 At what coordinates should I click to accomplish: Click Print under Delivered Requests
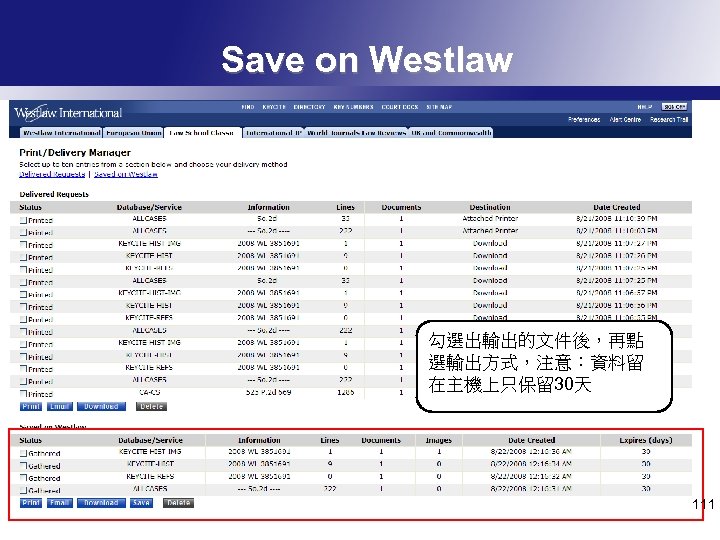31,406
